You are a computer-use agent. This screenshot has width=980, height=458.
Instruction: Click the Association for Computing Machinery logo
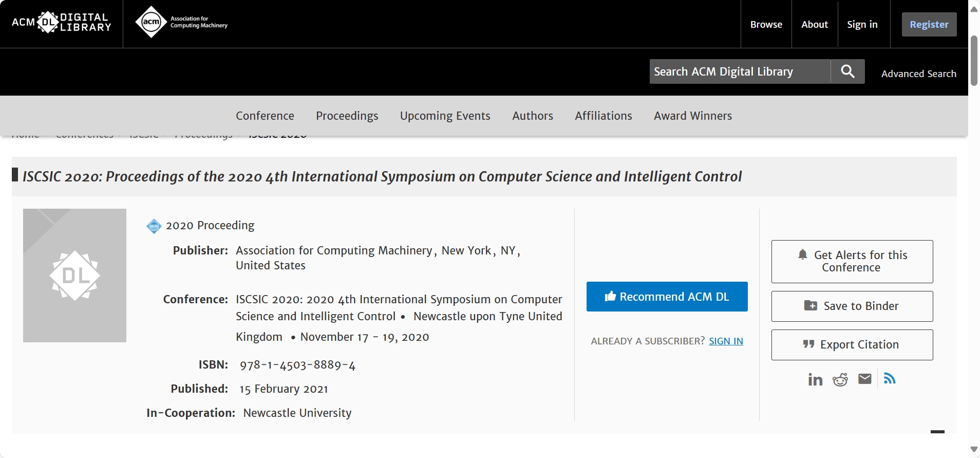tap(181, 22)
